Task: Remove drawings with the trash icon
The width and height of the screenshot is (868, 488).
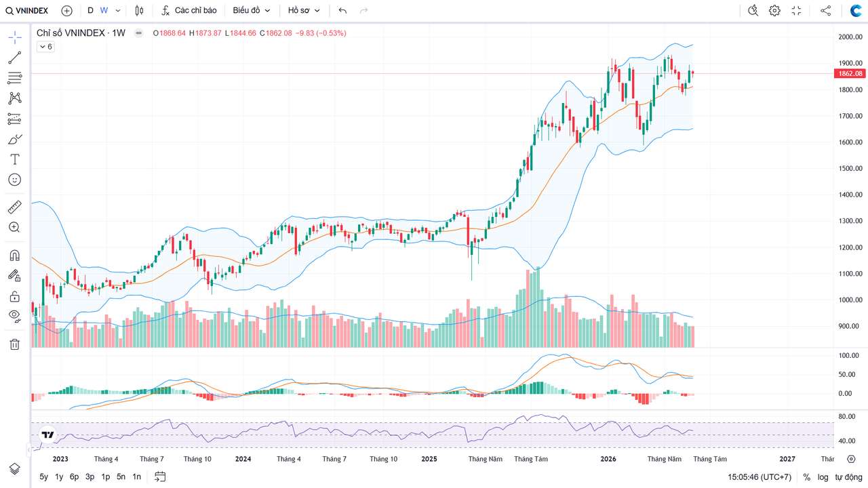Action: 14,344
